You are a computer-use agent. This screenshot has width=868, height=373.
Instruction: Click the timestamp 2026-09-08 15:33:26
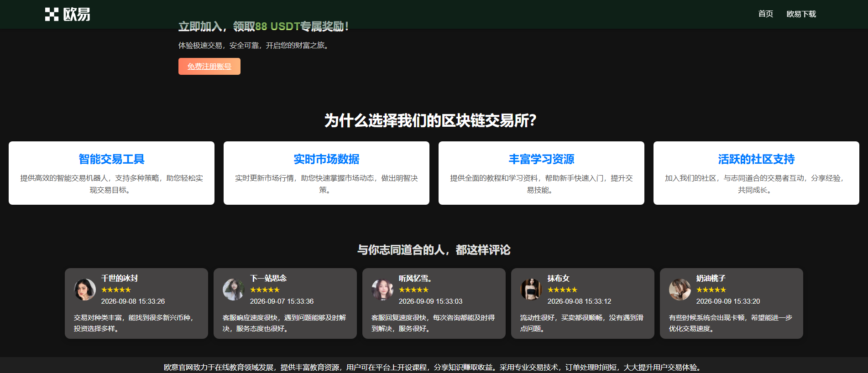pos(133,301)
